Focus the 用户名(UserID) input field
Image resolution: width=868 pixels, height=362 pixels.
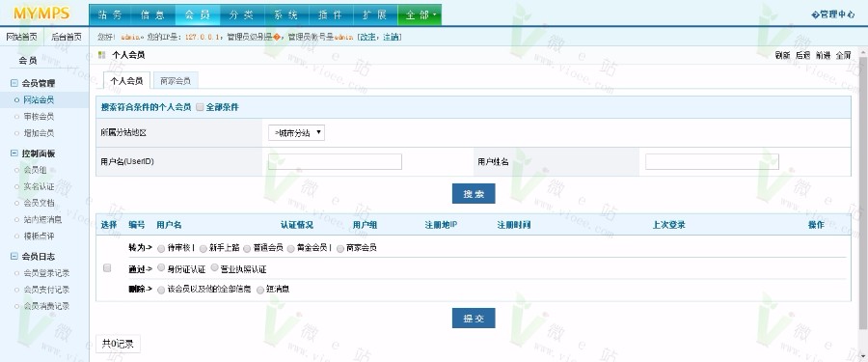tap(335, 162)
